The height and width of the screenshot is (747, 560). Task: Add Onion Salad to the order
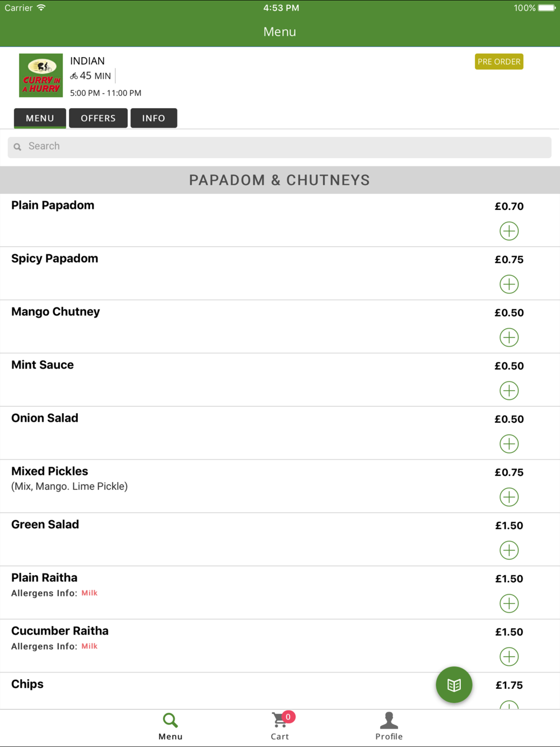tap(509, 443)
